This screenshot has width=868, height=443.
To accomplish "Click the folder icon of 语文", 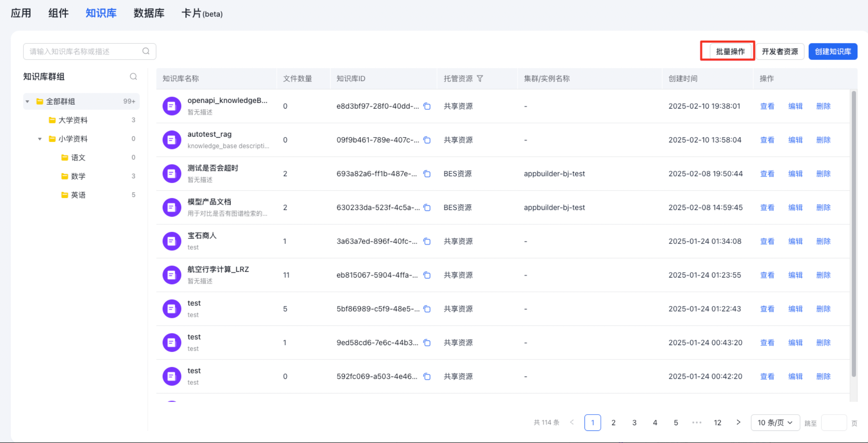I will coord(65,157).
